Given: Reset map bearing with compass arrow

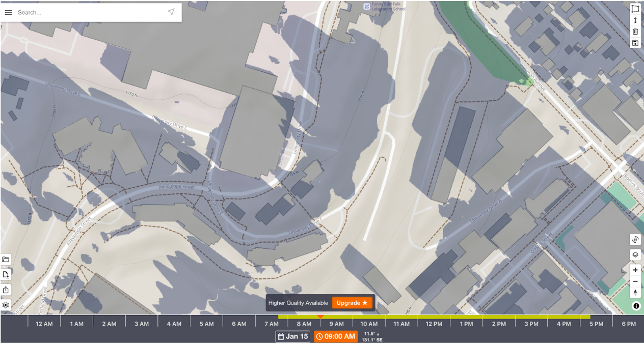Looking at the screenshot, I should pos(635,293).
